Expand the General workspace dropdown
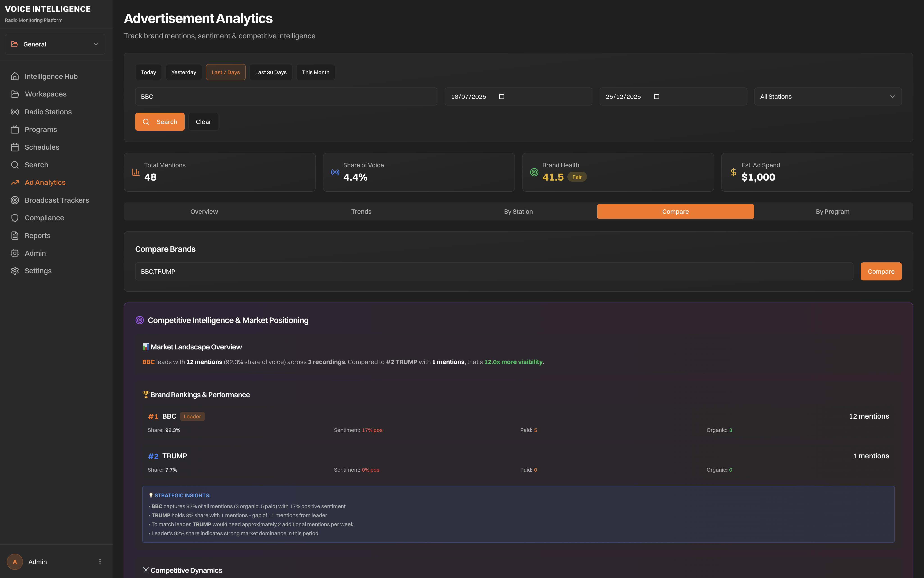Screen dimensions: 924x578 click(x=55, y=44)
